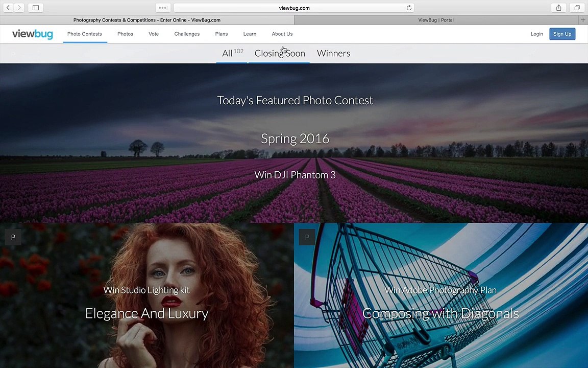Click the Login link
The width and height of the screenshot is (588, 368).
536,34
